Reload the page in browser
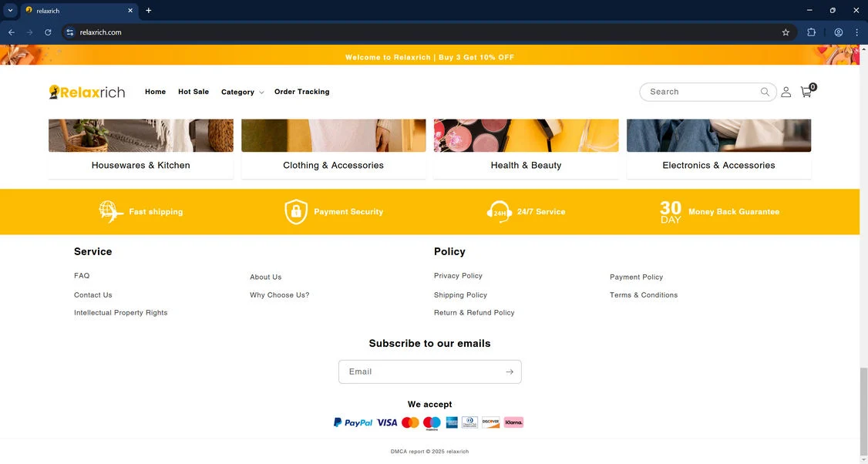Viewport: 868px width, 464px height. click(x=48, y=32)
